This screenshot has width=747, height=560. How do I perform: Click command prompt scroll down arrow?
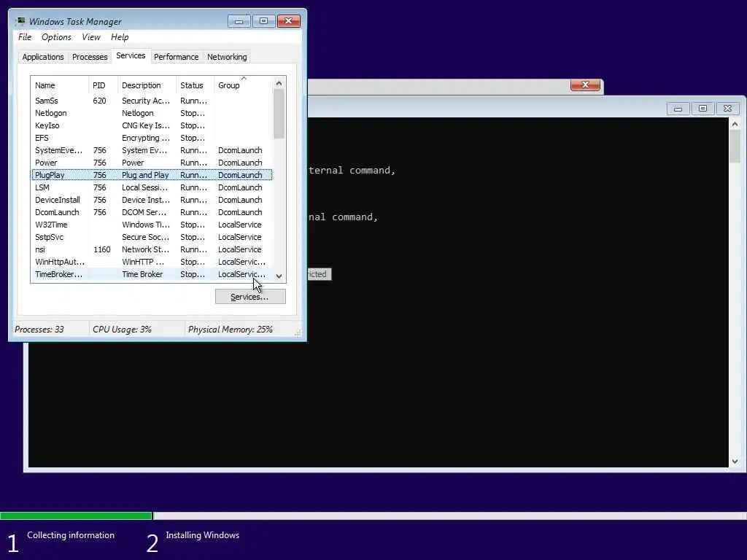tap(735, 461)
